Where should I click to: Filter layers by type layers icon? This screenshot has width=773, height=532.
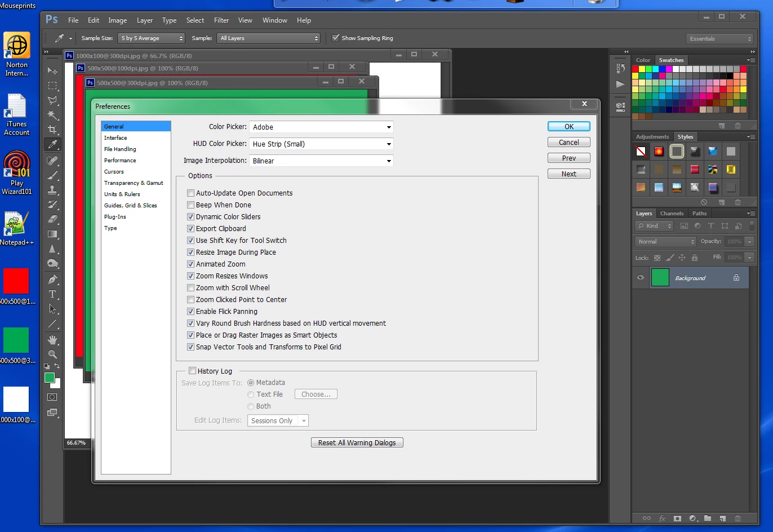pyautogui.click(x=711, y=226)
